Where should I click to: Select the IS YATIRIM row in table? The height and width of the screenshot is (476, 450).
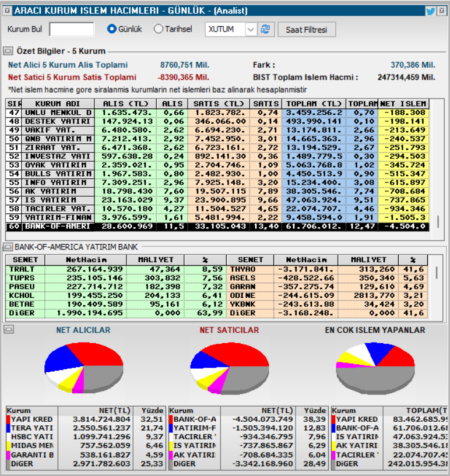[217, 200]
